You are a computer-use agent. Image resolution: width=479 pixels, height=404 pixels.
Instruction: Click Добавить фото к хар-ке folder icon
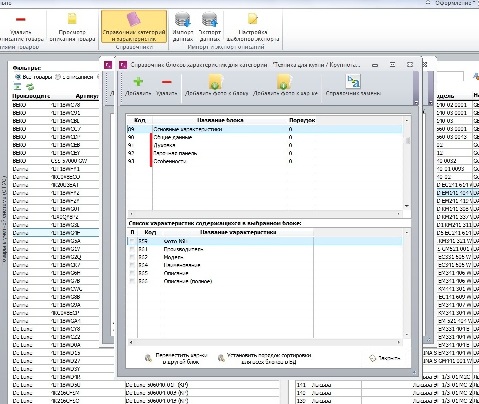[x=285, y=82]
